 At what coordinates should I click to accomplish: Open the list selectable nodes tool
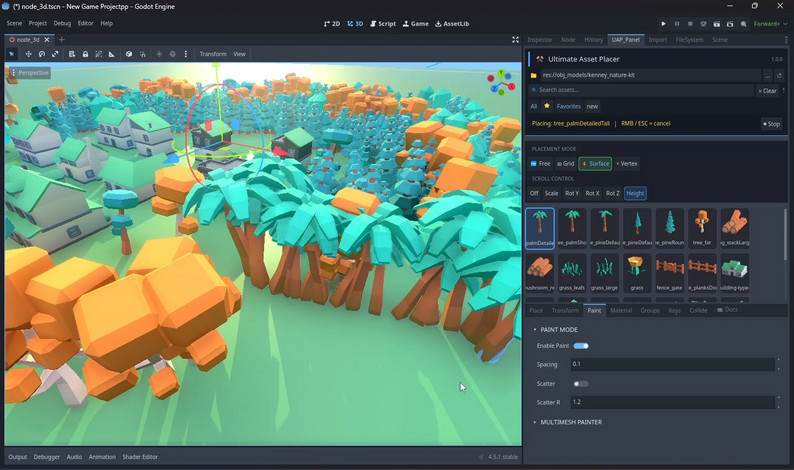[x=72, y=54]
